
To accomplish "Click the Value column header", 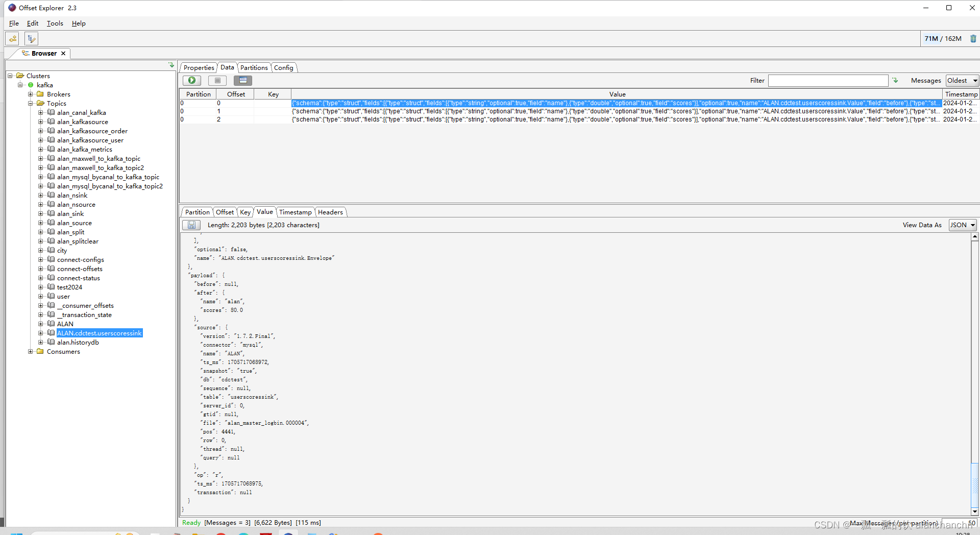I will pos(617,94).
